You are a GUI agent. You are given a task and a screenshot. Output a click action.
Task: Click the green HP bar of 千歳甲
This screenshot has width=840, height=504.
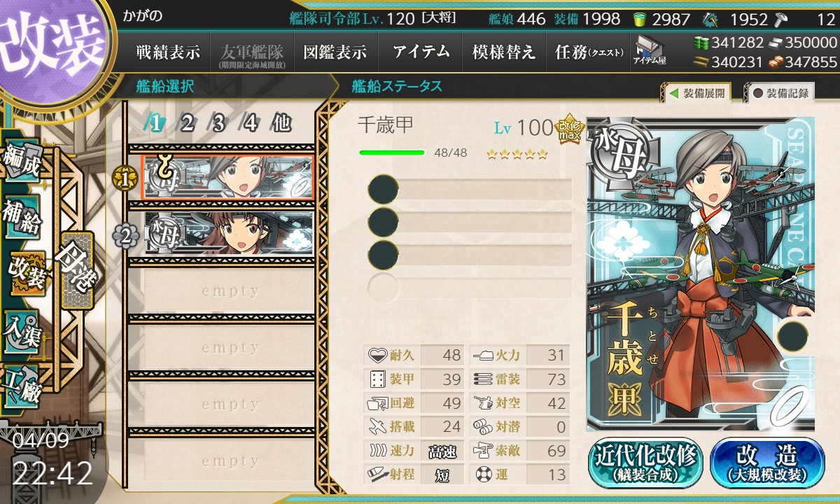[392, 152]
